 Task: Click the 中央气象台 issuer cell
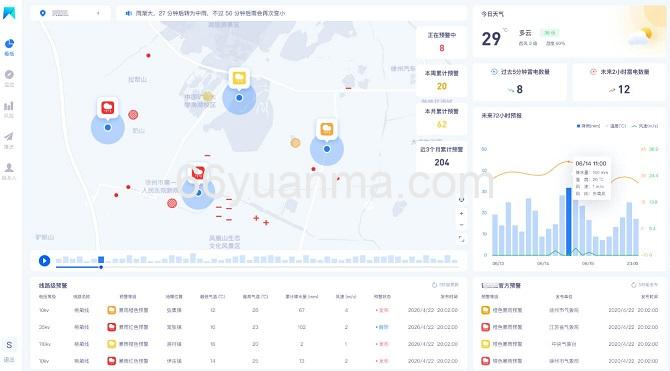click(x=564, y=344)
